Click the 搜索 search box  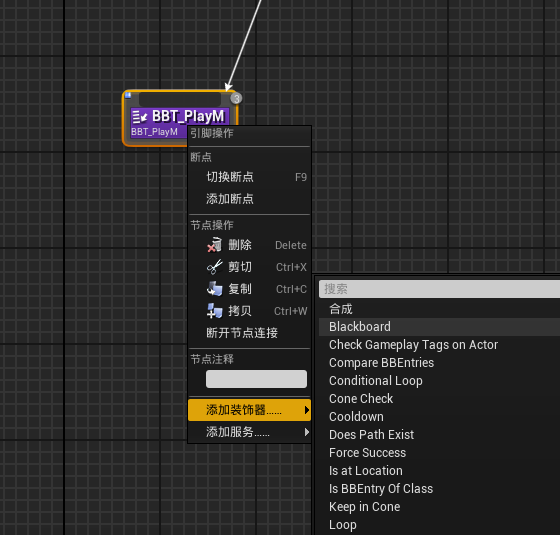[439, 289]
